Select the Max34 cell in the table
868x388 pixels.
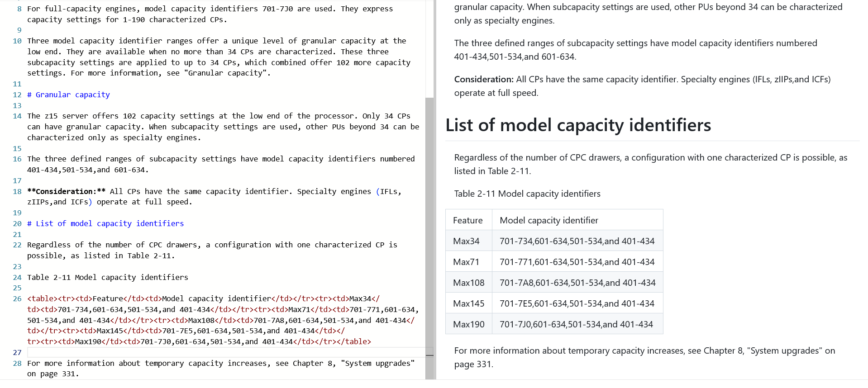coord(466,241)
